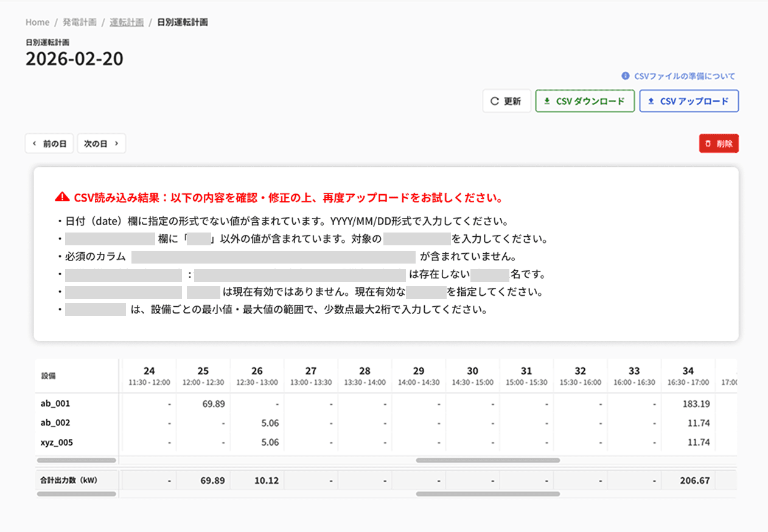The height and width of the screenshot is (532, 768).
Task: Open the CSVファイルの準備について help link
Action: pyautogui.click(x=685, y=76)
